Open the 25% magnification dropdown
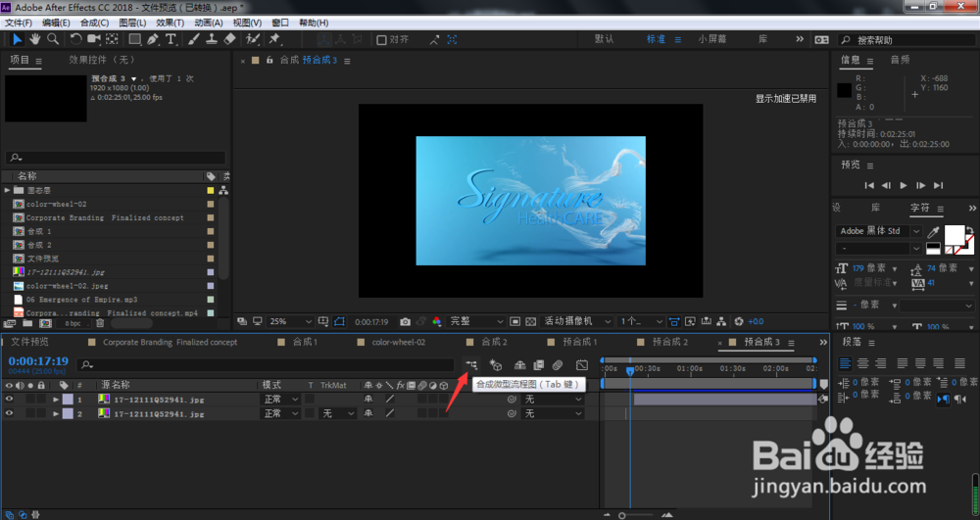Viewport: 980px width, 520px height. (x=290, y=321)
